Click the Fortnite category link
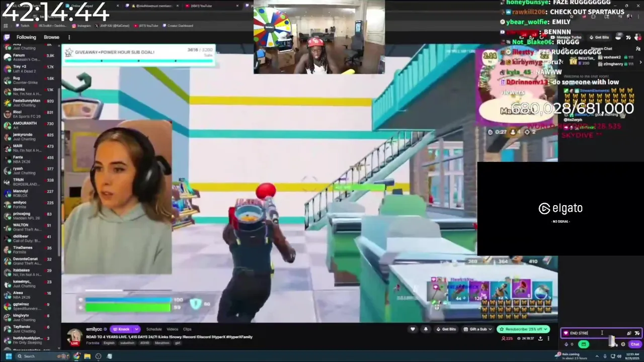 tap(93, 343)
